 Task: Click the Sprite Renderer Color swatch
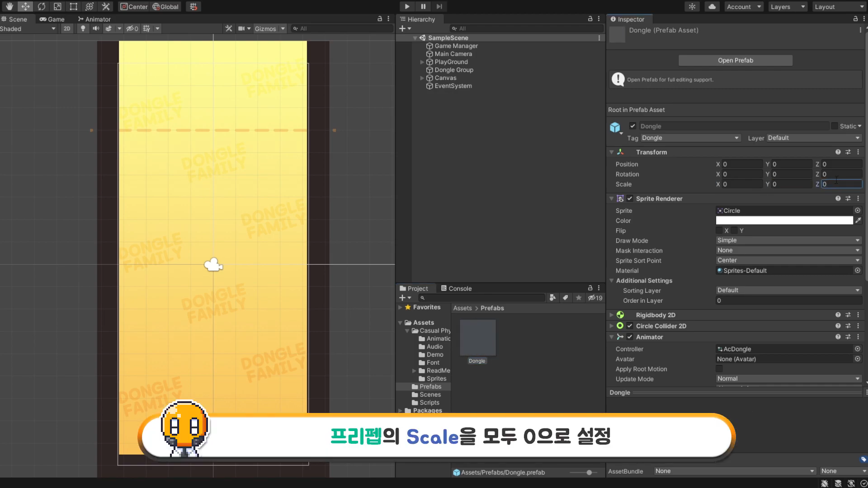pyautogui.click(x=784, y=221)
